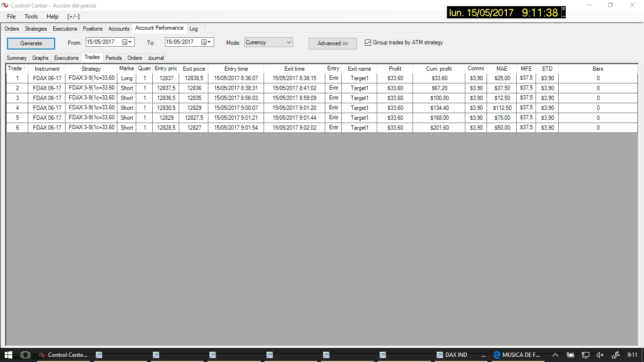Open the Graphs sub-tab
This screenshot has height=362, width=644.
click(x=41, y=58)
